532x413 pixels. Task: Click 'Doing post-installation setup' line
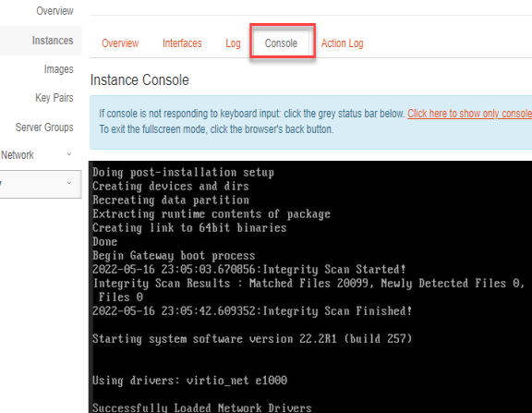click(183, 173)
